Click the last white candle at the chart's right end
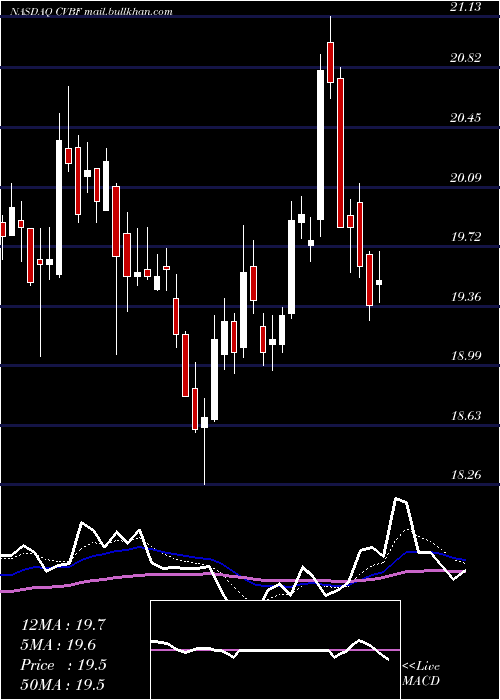Screen dimensions: 500x700 pyautogui.click(x=379, y=282)
